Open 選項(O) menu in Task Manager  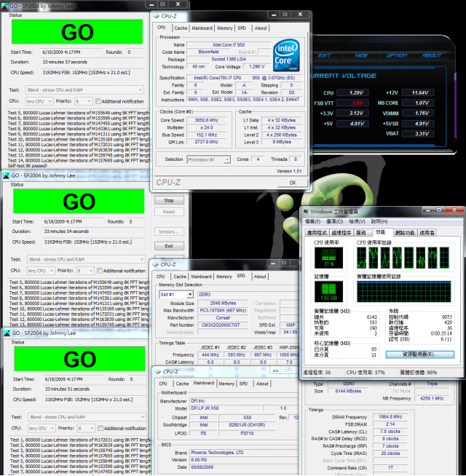[x=334, y=221]
